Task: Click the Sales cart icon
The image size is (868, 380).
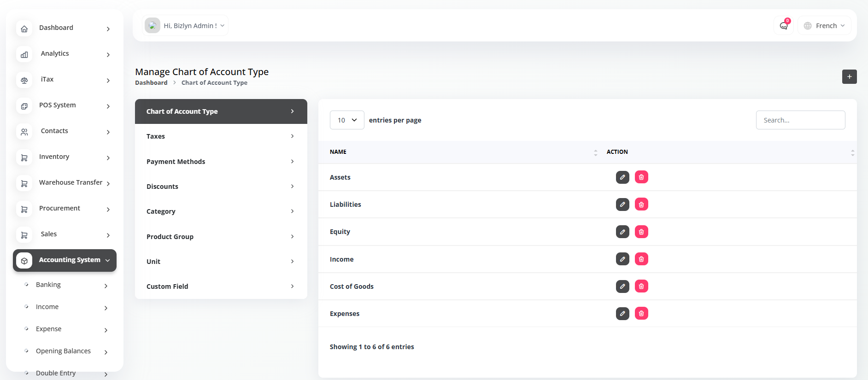Action: 24,235
